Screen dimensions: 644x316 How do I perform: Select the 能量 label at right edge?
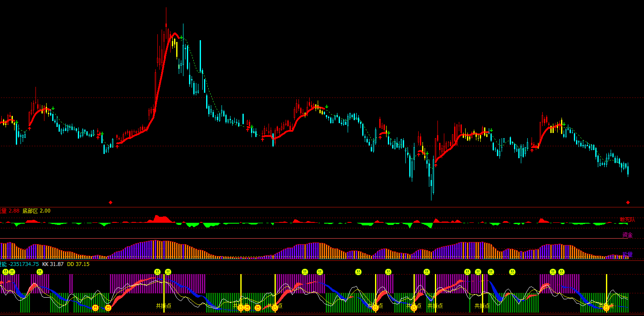click(627, 255)
